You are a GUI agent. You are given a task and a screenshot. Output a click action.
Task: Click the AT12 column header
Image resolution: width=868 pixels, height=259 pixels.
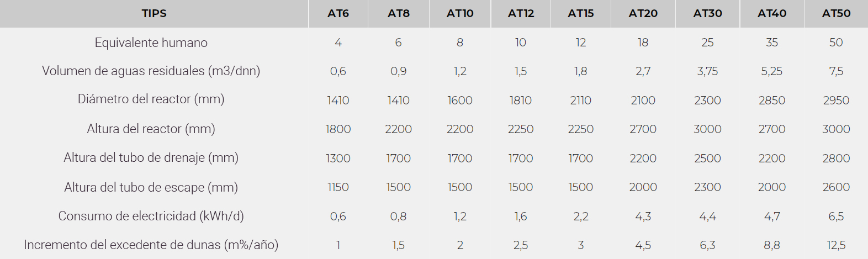(521, 14)
